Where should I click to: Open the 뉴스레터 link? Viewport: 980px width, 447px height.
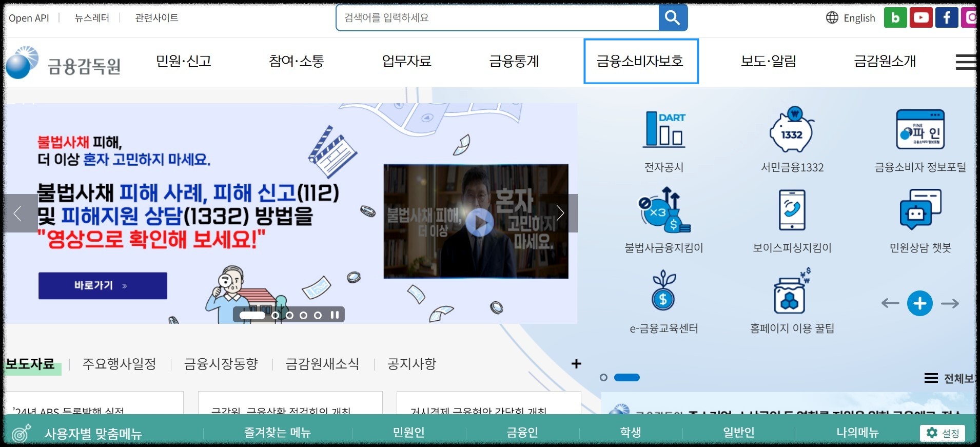92,18
